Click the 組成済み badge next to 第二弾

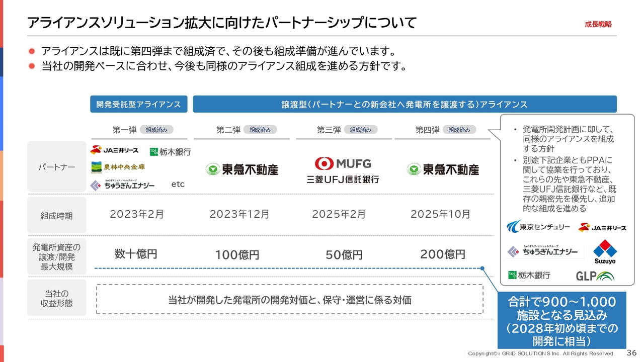point(260,130)
